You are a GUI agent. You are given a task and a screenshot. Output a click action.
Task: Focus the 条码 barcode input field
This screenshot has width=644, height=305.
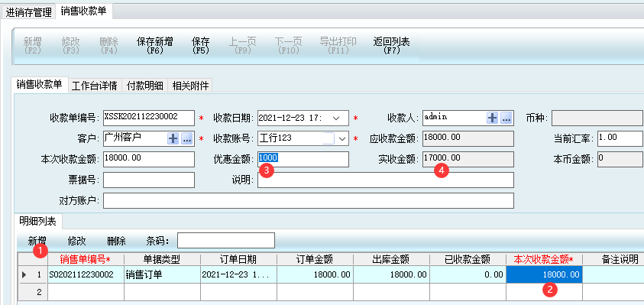click(x=226, y=241)
